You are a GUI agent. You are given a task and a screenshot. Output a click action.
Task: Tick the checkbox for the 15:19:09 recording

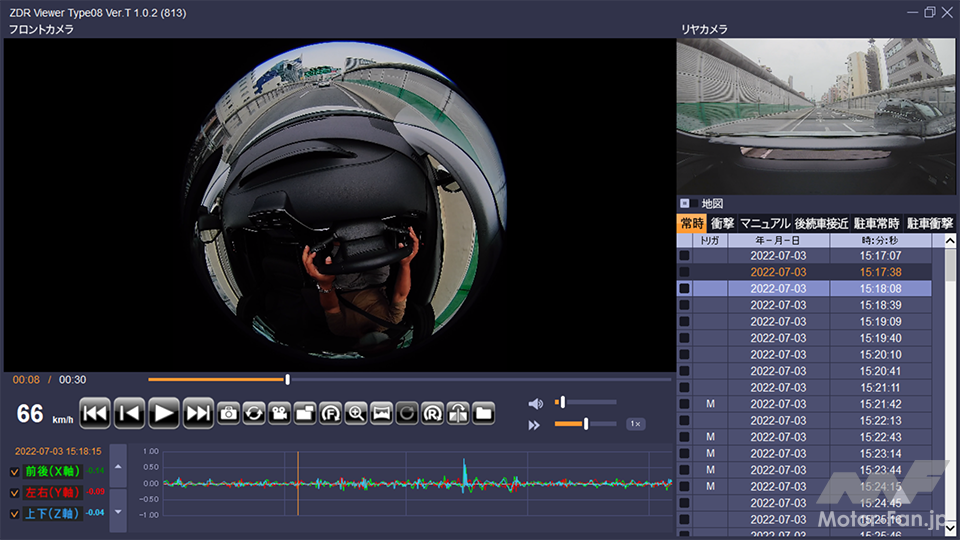click(x=684, y=322)
